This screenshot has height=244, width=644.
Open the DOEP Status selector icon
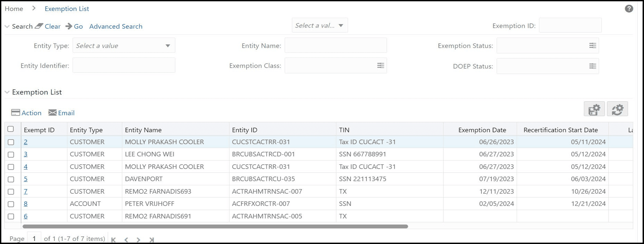pyautogui.click(x=592, y=66)
